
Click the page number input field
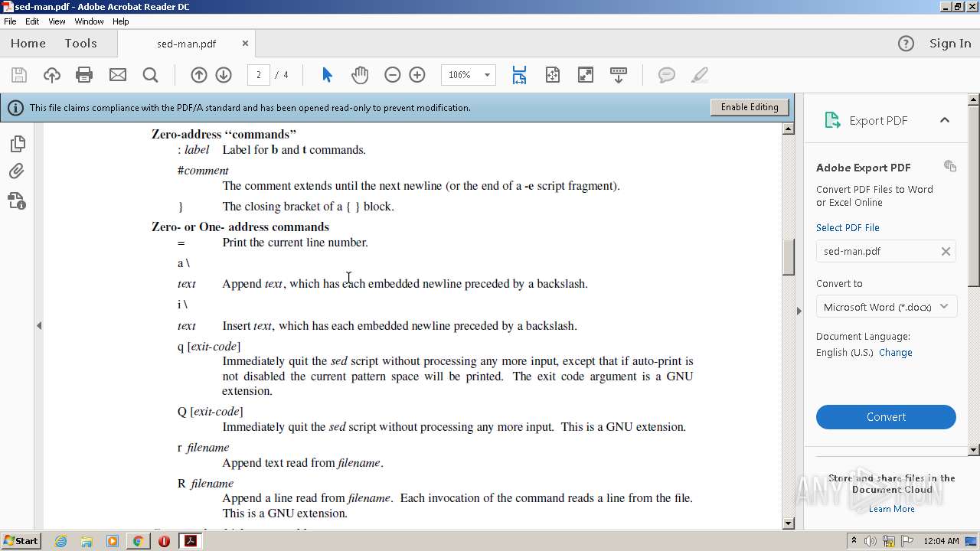[259, 75]
